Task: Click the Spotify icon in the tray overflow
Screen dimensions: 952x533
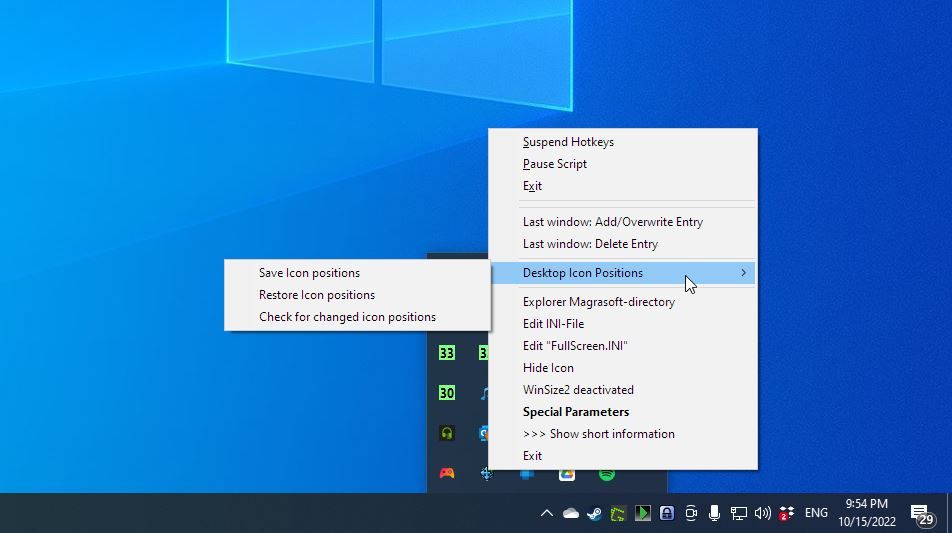Action: click(607, 474)
